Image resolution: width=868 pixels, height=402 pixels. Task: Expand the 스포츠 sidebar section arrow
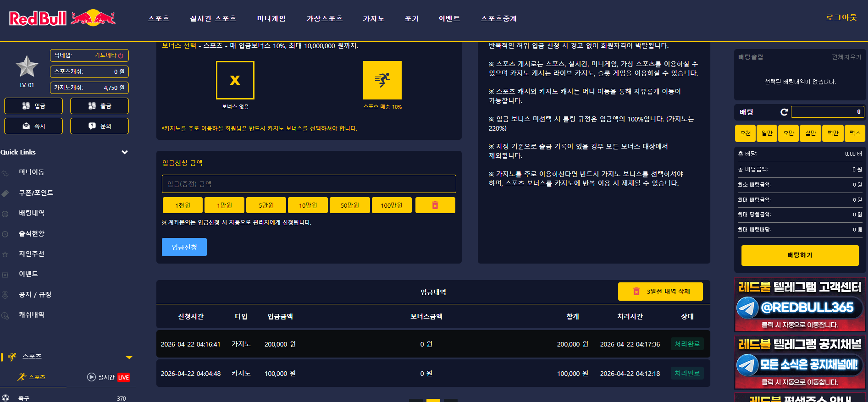pos(129,357)
